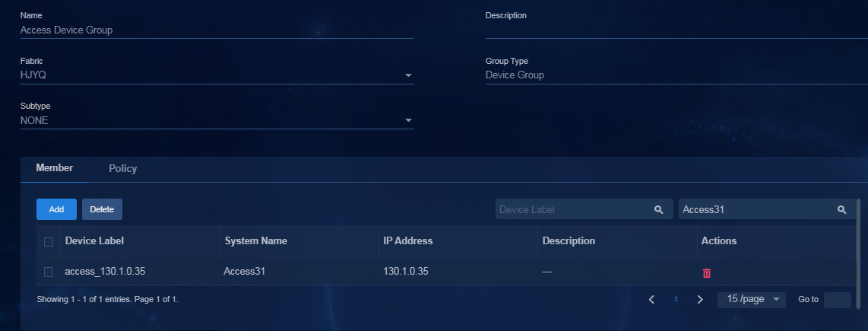Click the magnifier icon in Access31 search box

click(x=841, y=209)
